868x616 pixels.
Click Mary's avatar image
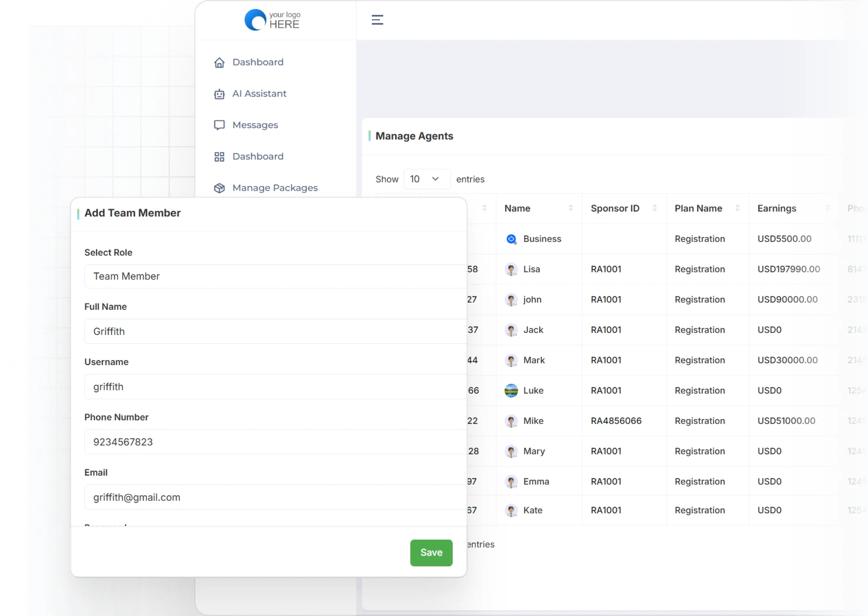click(x=511, y=451)
